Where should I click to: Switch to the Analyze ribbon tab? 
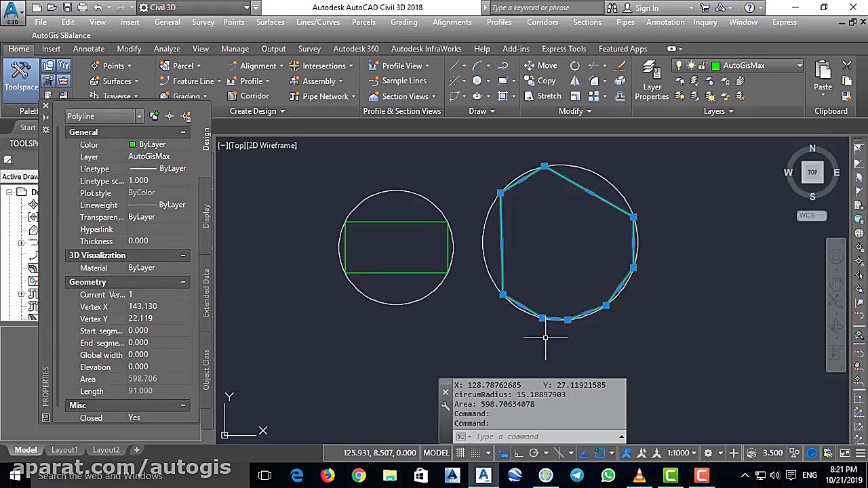[x=167, y=49]
